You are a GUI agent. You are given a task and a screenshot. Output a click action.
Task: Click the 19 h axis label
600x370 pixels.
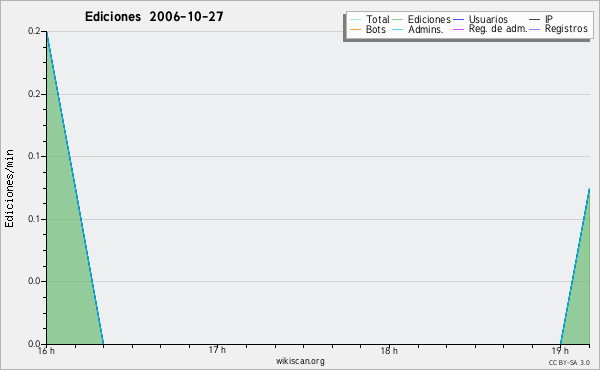[560, 351]
